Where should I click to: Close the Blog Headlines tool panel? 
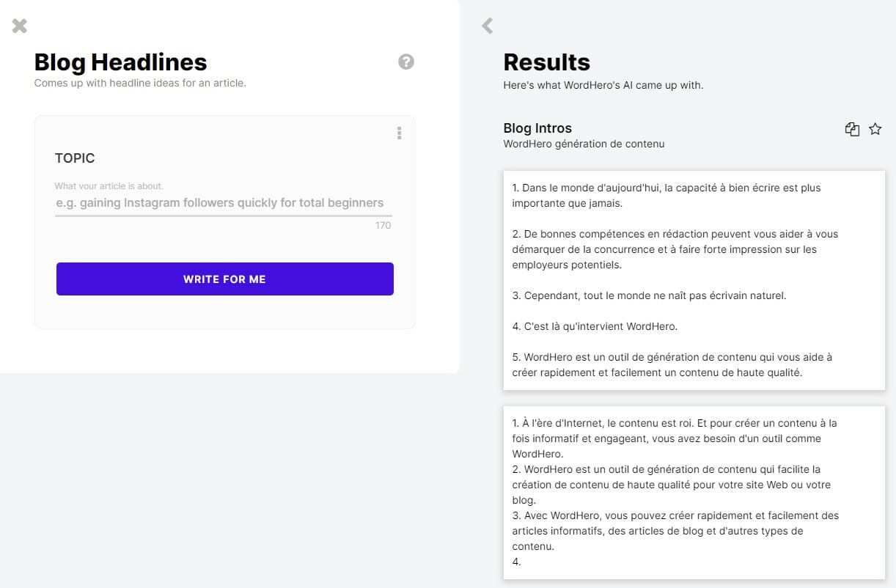pos(20,26)
